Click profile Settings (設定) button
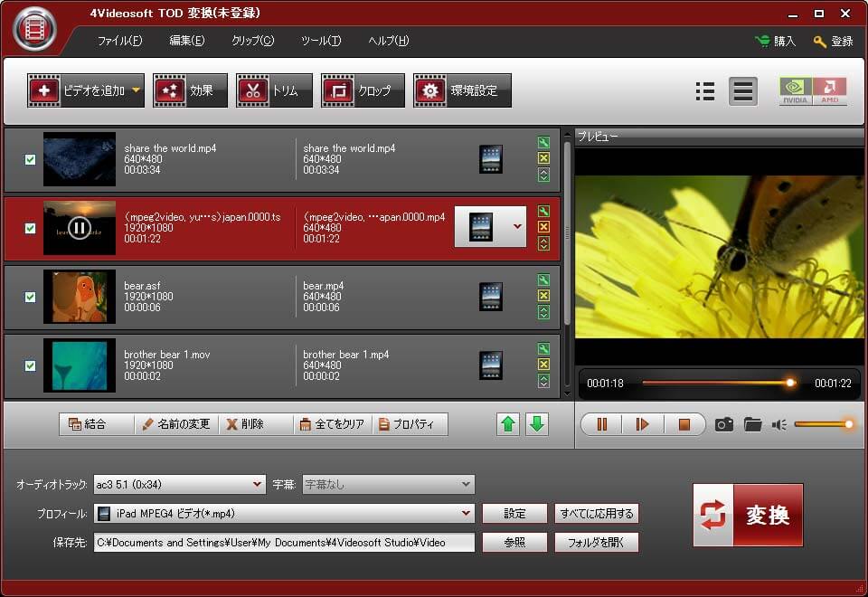Screen dimensions: 868x597 pos(514,514)
